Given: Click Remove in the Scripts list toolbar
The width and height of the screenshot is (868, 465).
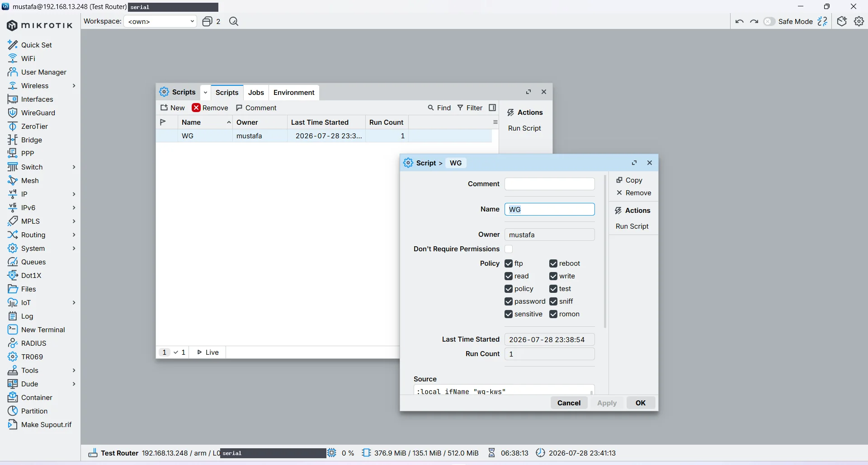Looking at the screenshot, I should coord(210,108).
